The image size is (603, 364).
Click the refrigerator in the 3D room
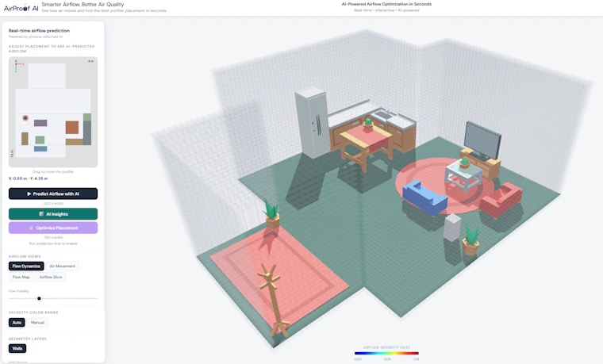click(x=313, y=122)
